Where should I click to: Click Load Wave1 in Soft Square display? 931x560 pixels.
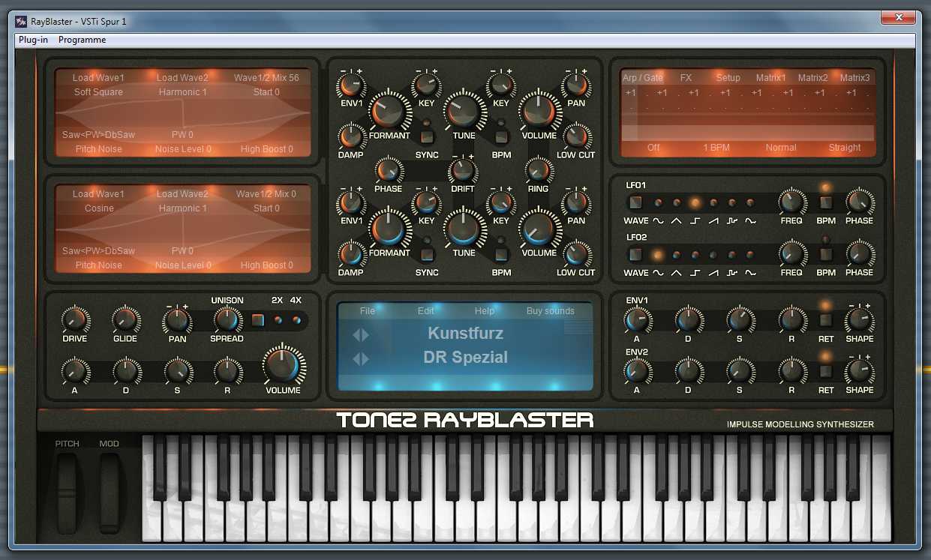click(x=98, y=78)
